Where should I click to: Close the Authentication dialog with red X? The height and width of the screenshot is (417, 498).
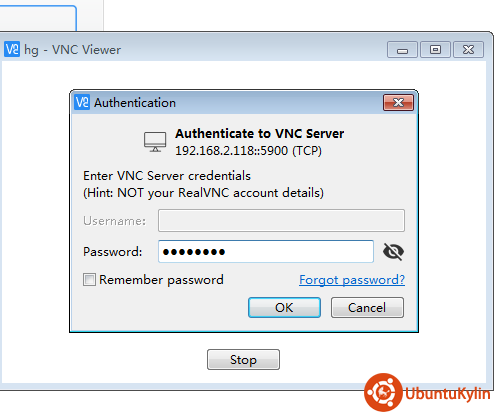[x=398, y=102]
